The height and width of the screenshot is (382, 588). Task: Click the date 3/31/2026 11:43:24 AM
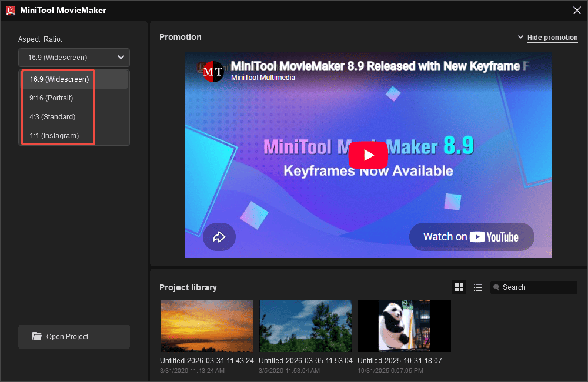tap(192, 370)
